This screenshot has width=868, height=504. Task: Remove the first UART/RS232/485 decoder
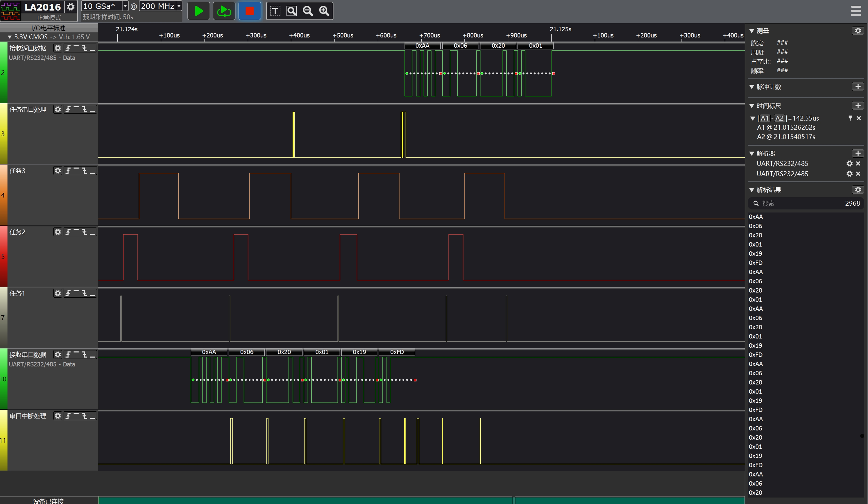coord(858,163)
